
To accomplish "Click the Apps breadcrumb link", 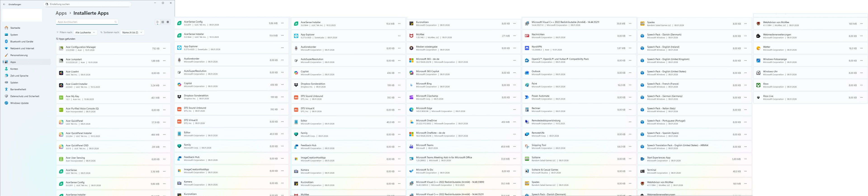I will tap(61, 13).
